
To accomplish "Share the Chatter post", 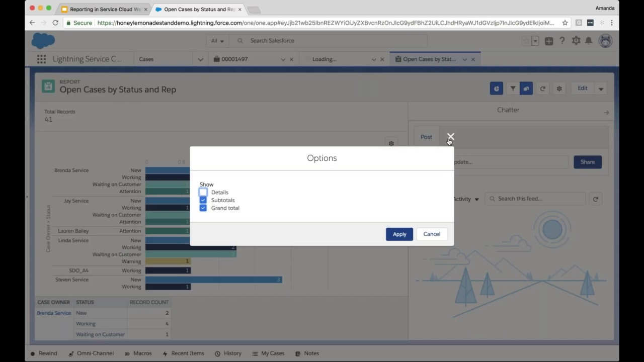I will pos(587,162).
